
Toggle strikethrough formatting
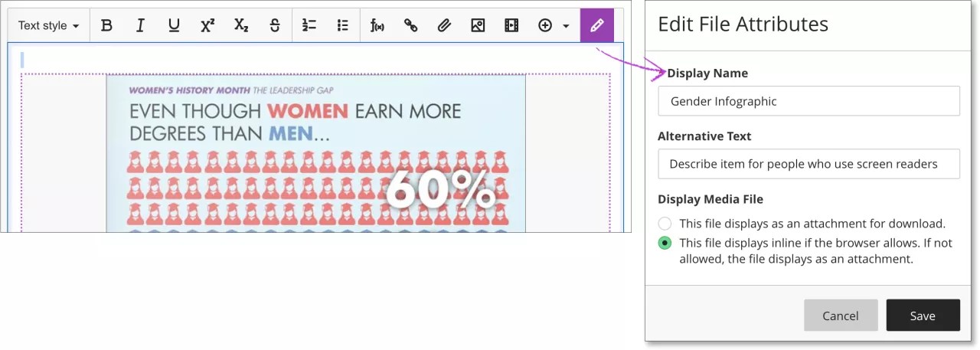point(275,25)
